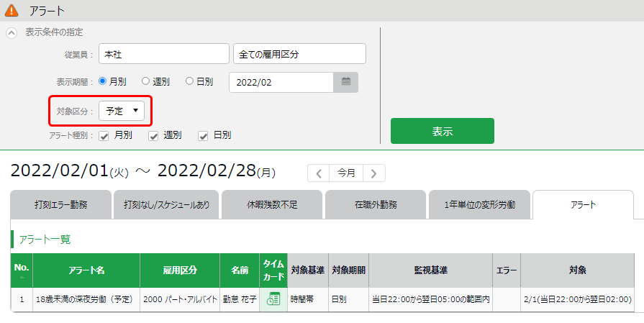Select the 日別 display period radio
Screen dimensions: 644x323
click(x=190, y=81)
